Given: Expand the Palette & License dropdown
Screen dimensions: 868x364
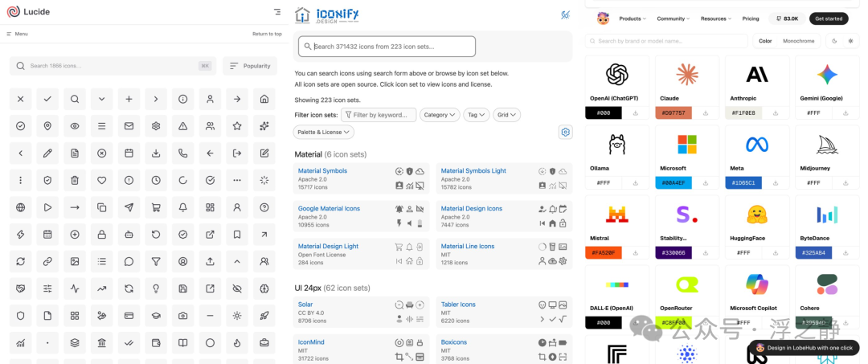Looking at the screenshot, I should pos(323,133).
